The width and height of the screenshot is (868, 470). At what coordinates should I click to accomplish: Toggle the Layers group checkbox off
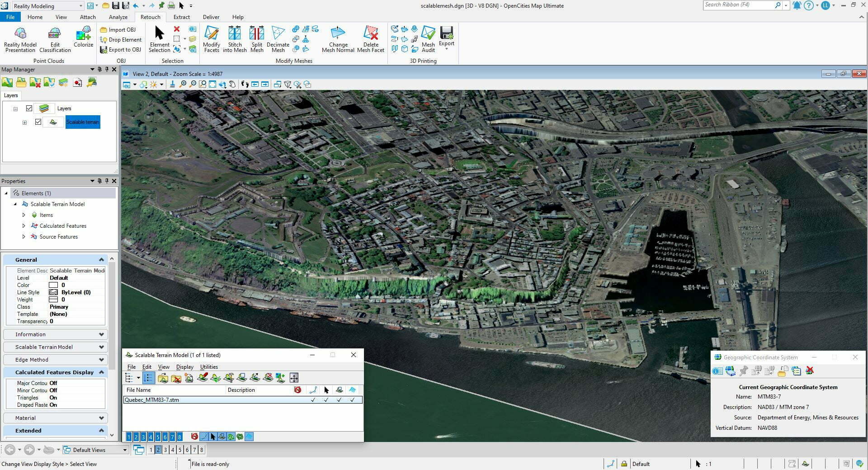click(29, 108)
